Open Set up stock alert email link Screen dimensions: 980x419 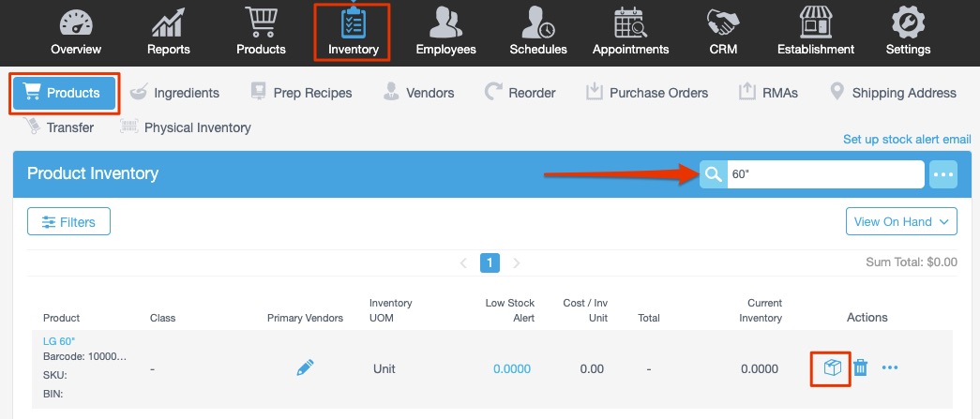click(x=906, y=140)
